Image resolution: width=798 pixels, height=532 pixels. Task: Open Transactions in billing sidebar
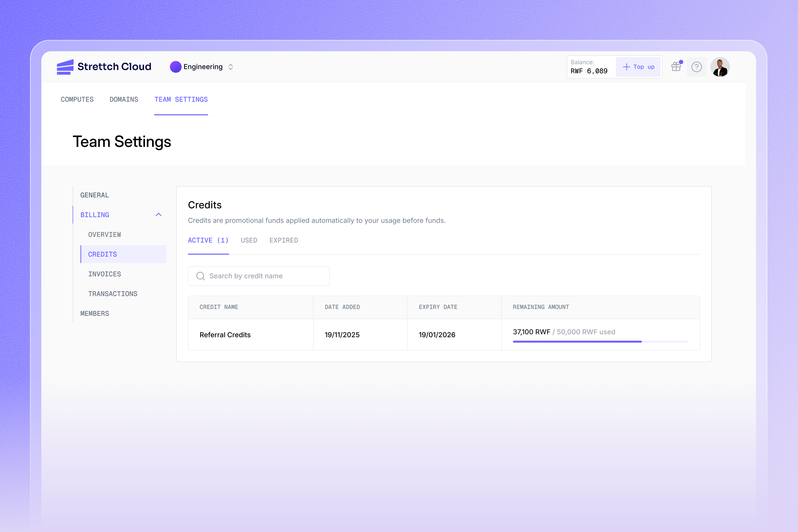[x=113, y=294]
